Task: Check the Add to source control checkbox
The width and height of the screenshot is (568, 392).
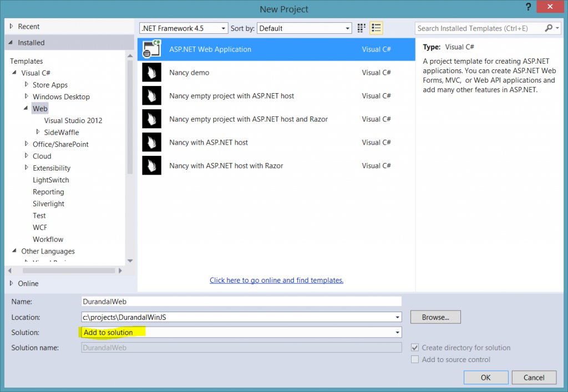Action: tap(415, 359)
